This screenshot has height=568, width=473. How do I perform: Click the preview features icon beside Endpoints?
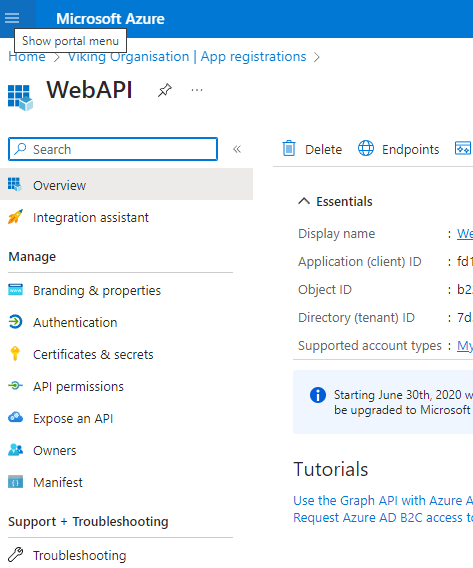point(463,148)
